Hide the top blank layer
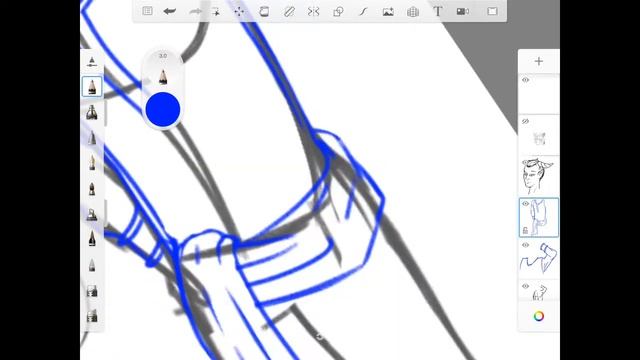 pos(526,80)
